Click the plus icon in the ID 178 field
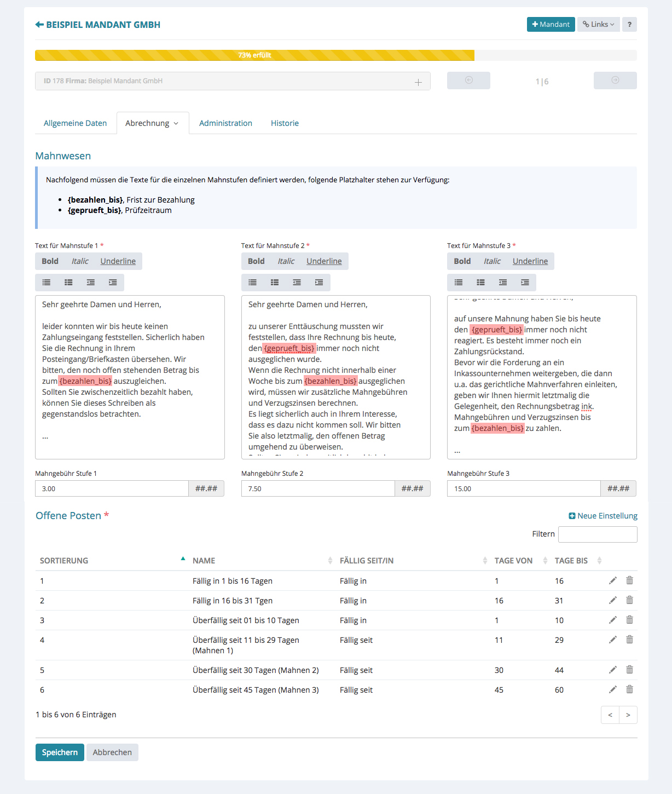Viewport: 672px width, 794px height. click(418, 82)
